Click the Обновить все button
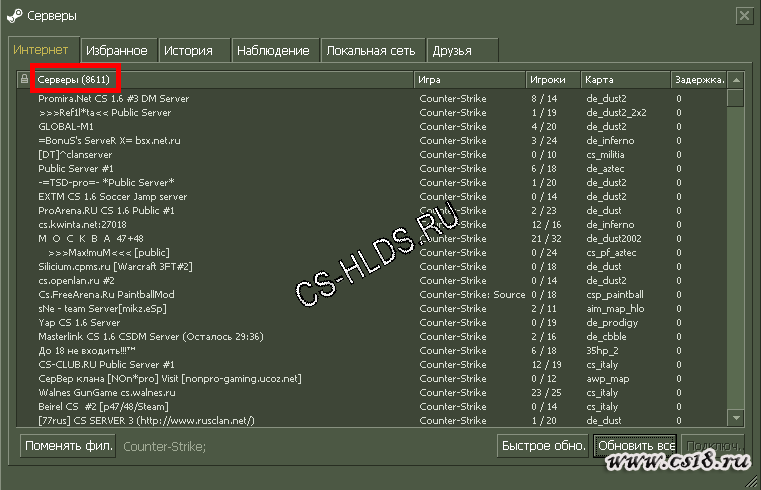 [x=636, y=446]
